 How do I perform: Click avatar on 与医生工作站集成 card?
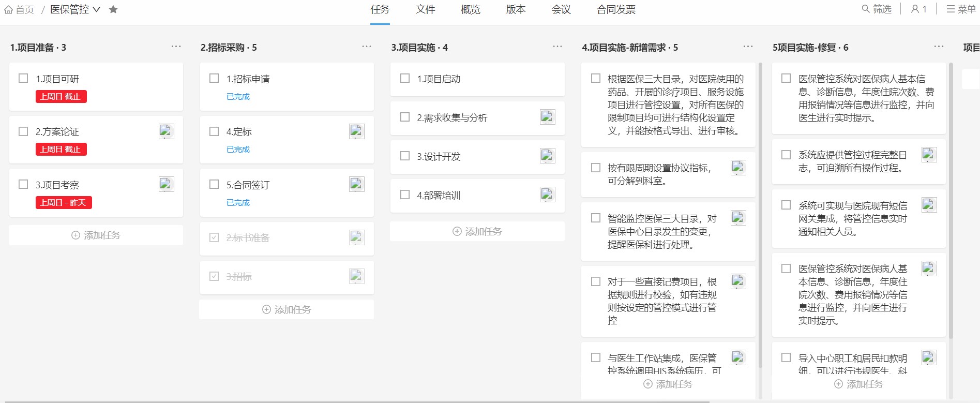click(x=738, y=357)
